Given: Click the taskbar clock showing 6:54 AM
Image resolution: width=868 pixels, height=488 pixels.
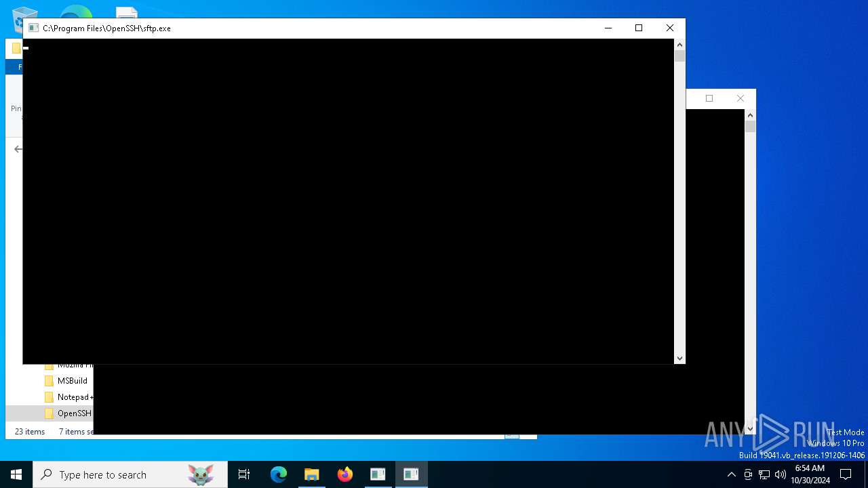Looking at the screenshot, I should 810,474.
